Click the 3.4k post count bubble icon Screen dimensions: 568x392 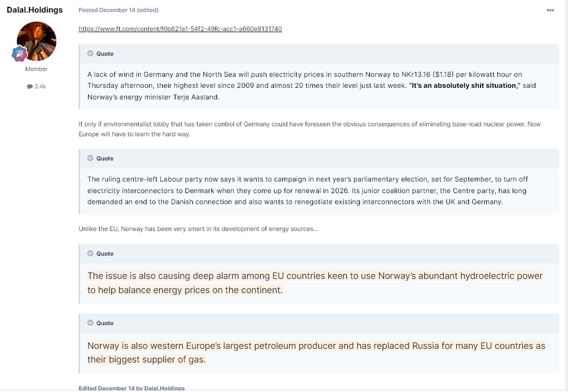coord(30,86)
